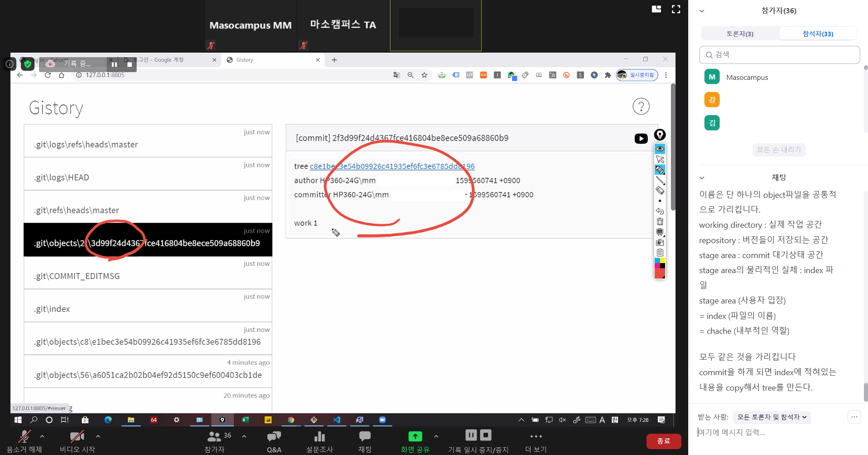Viewport: 868px width, 455px height.
Task: Click the YouTube play icon beside commit header
Action: click(x=641, y=139)
